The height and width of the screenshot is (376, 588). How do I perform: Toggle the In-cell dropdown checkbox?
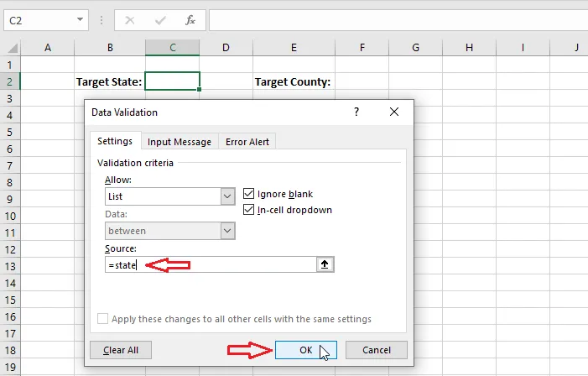[248, 209]
